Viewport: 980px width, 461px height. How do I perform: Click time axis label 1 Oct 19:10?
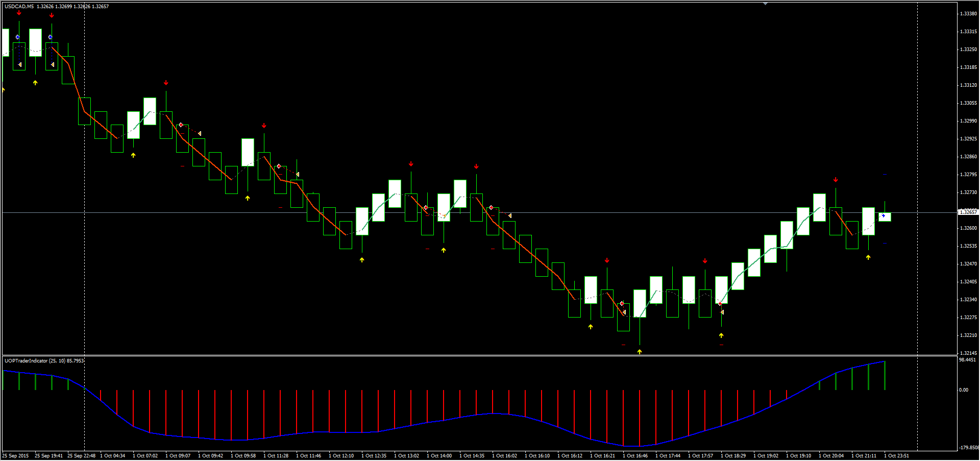pos(799,456)
